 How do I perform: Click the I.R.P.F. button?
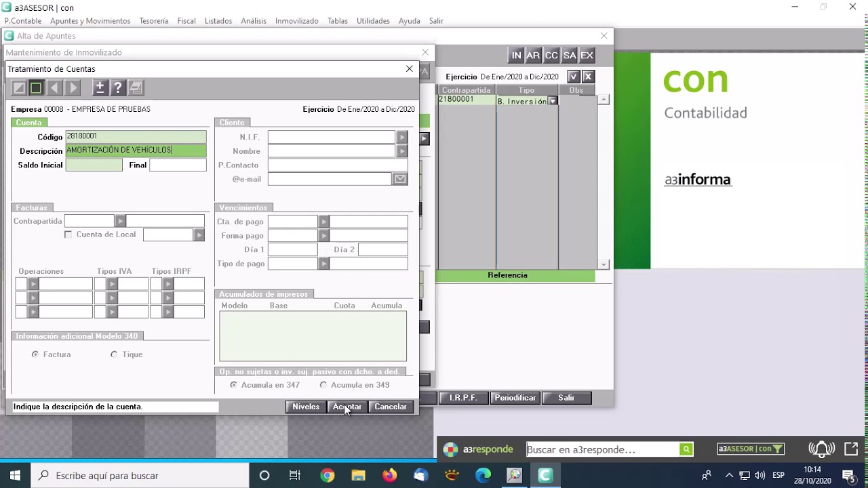pos(463,398)
